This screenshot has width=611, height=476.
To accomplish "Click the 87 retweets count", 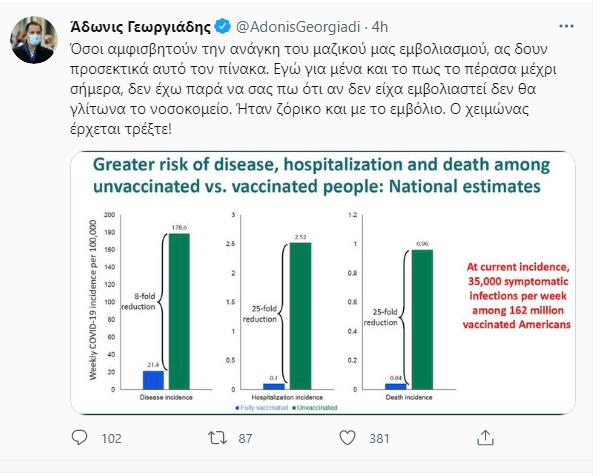I will pos(245,439).
